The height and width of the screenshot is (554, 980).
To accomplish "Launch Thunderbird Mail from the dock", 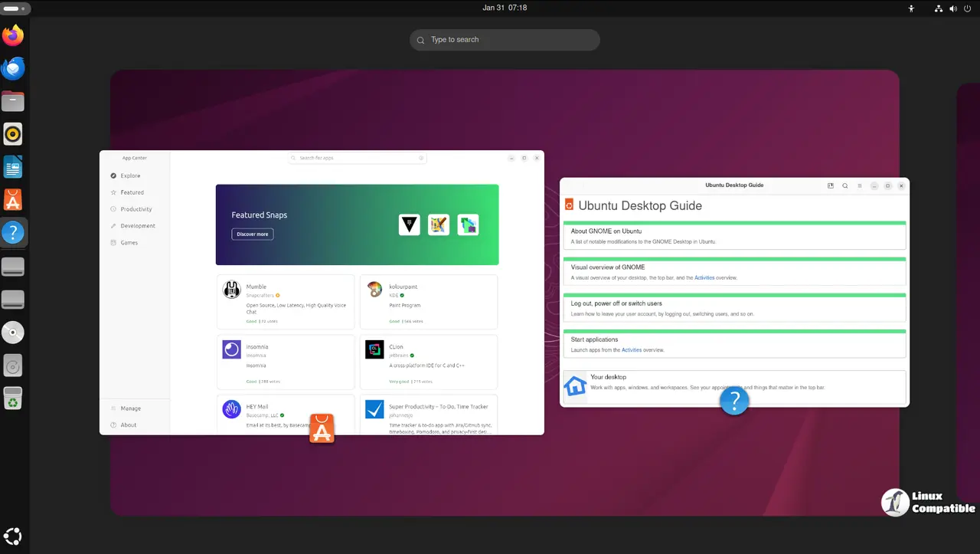I will [x=13, y=69].
